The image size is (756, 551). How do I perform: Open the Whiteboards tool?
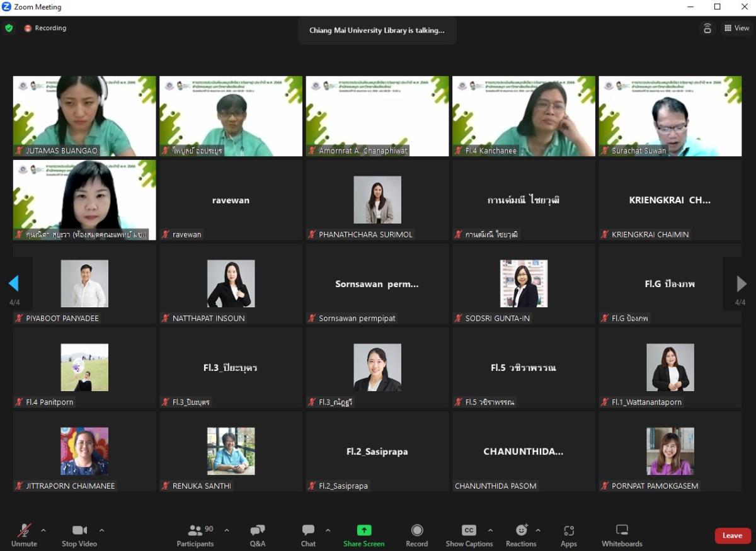point(622,535)
